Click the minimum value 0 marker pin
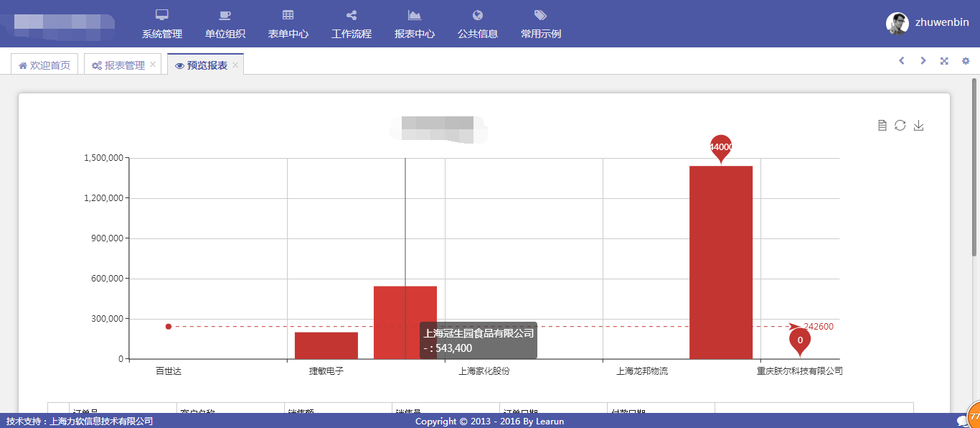980x428 pixels. 800,341
